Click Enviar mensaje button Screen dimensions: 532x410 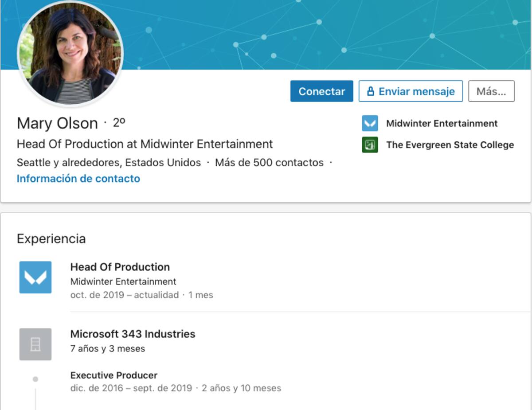[411, 91]
